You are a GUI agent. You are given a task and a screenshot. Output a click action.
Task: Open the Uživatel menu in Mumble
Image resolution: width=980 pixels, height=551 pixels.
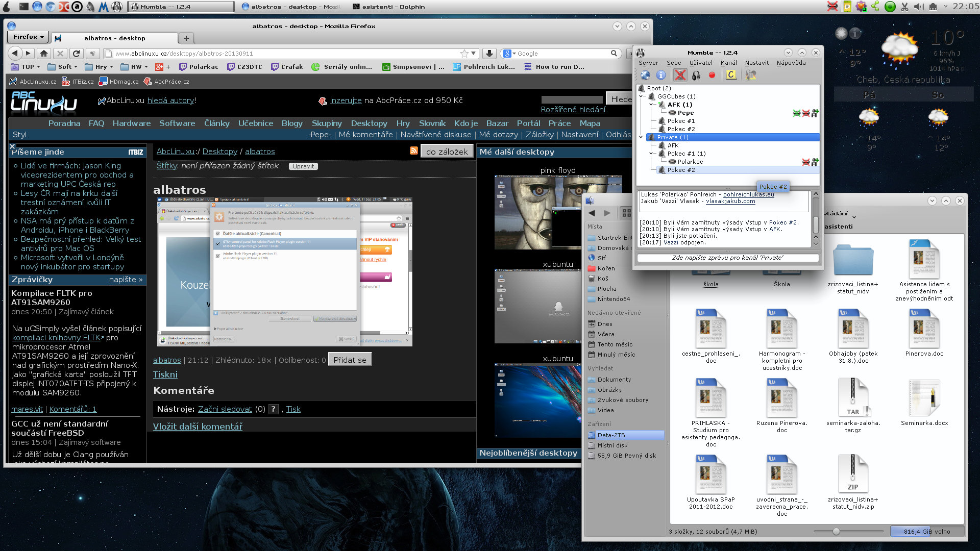click(x=701, y=63)
